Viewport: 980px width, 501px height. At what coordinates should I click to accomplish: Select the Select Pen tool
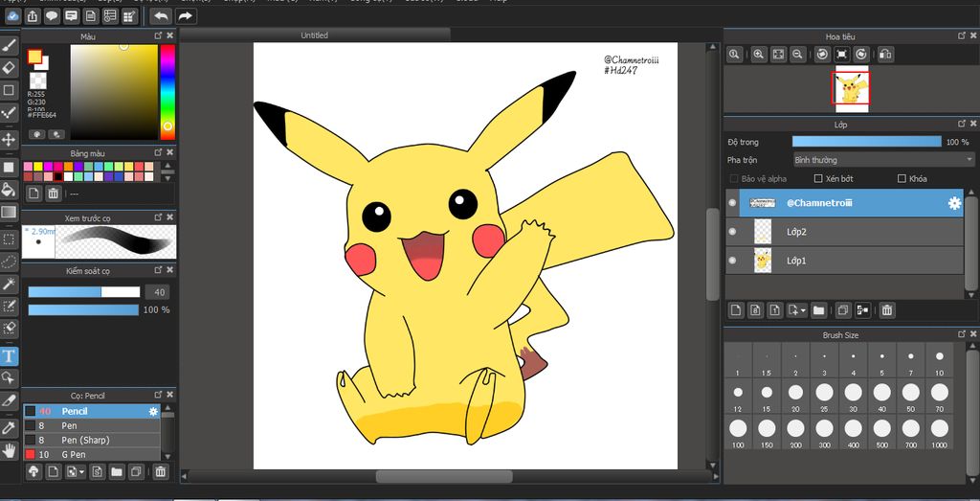click(x=9, y=306)
